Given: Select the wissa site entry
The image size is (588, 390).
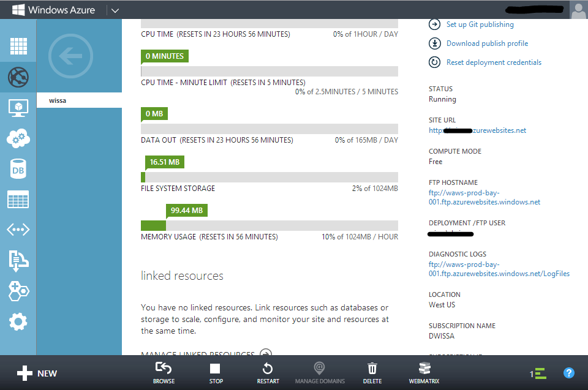Looking at the screenshot, I should pyautogui.click(x=79, y=100).
